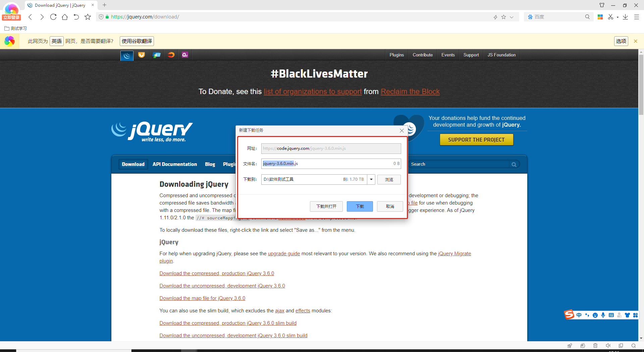Click the jQuery project icon in top strip
The height and width of the screenshot is (352, 644).
point(127,55)
